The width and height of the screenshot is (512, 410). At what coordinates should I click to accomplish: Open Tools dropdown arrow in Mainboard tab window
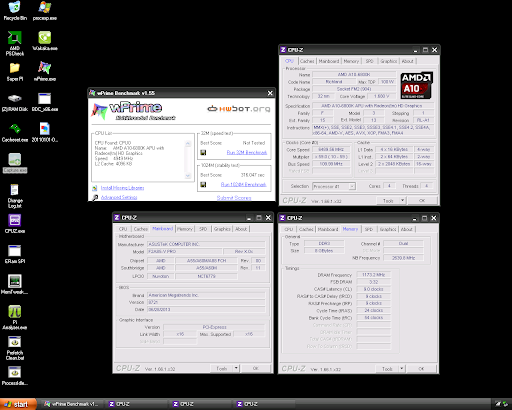pos(236,368)
